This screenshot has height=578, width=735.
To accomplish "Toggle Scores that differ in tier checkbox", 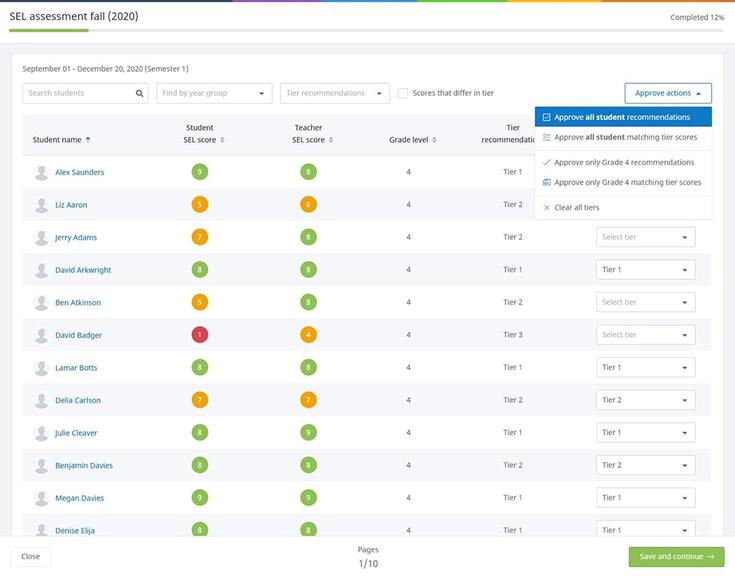I will click(x=403, y=93).
